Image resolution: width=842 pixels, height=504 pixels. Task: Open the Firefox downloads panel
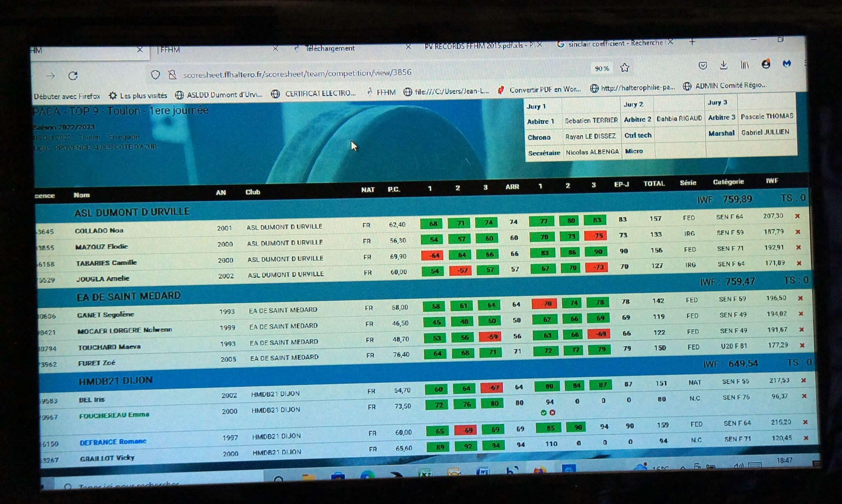(x=724, y=64)
